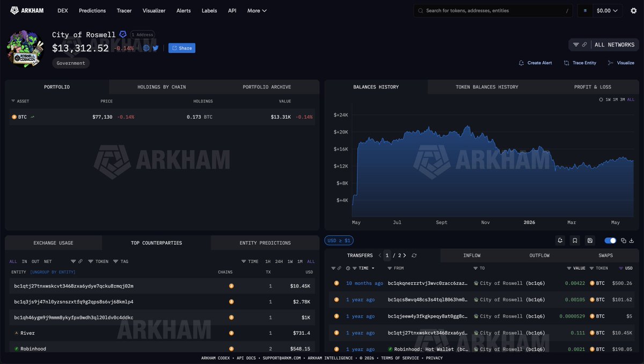This screenshot has width=644, height=364.
Task: Click the Robinhood entity icon in counterparties
Action: [x=16, y=349]
